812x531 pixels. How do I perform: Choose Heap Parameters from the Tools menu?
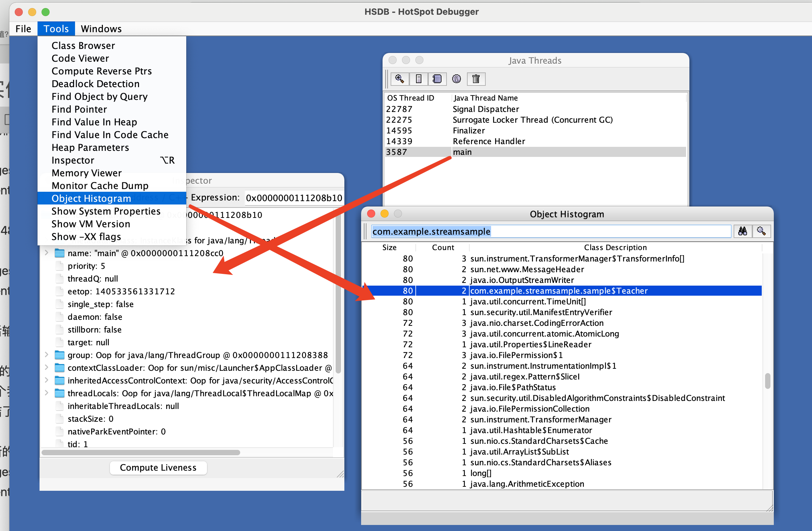[x=90, y=147]
